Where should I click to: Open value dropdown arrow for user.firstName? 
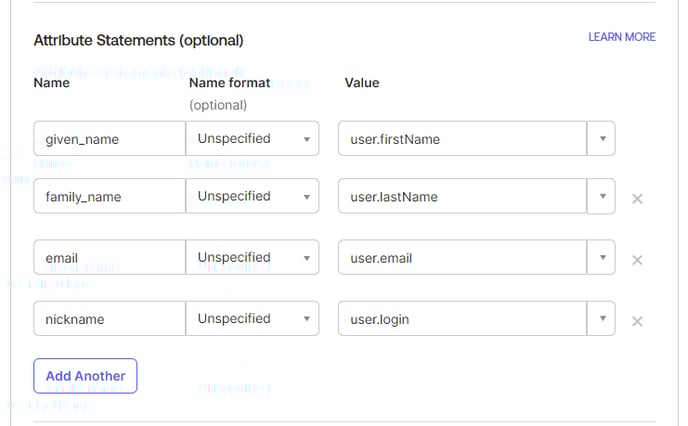point(601,139)
